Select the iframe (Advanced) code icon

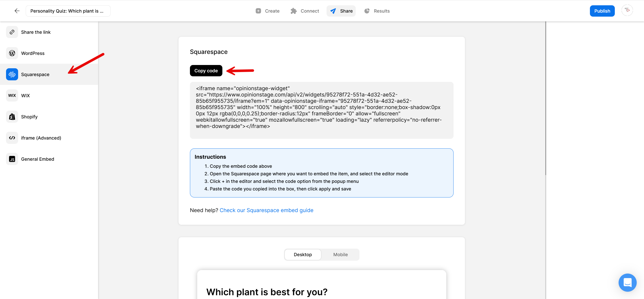12,138
